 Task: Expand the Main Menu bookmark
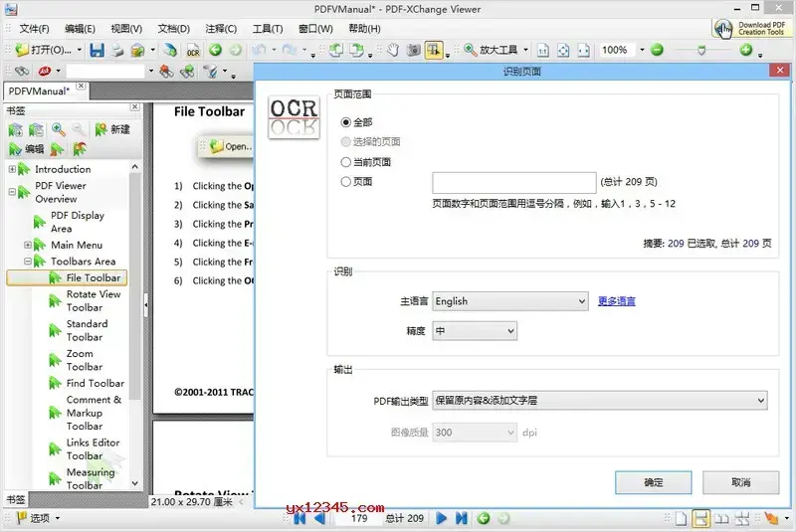click(28, 245)
